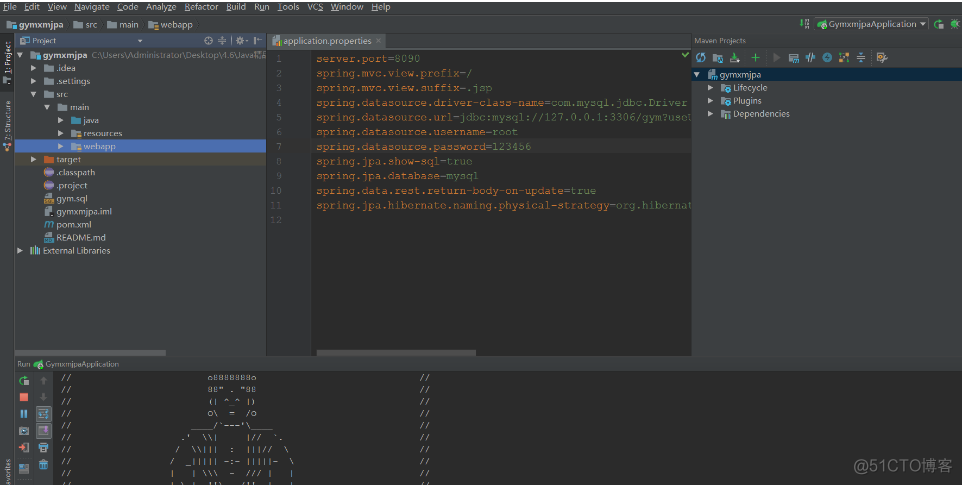
Task: Add Maven project with green plus
Action: click(x=755, y=58)
